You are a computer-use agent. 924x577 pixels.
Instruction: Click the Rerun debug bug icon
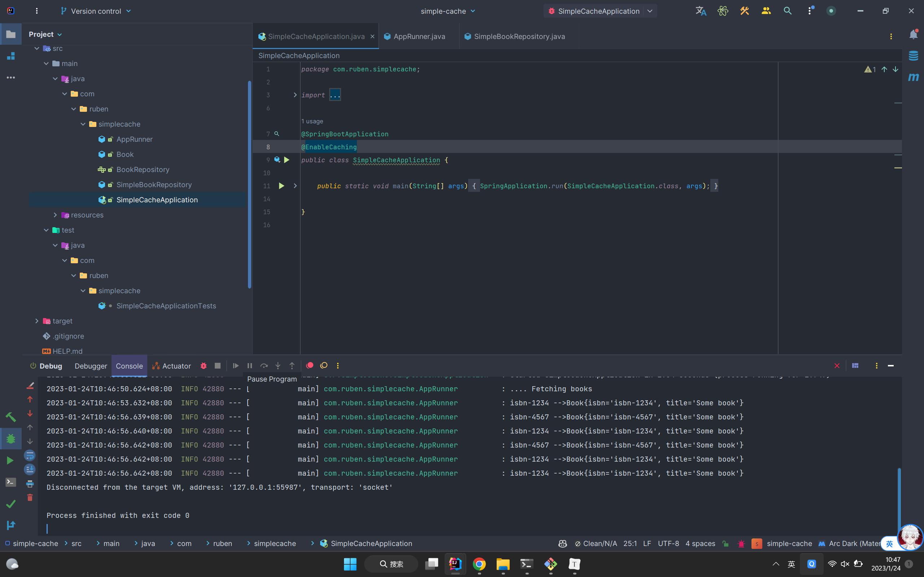point(204,366)
